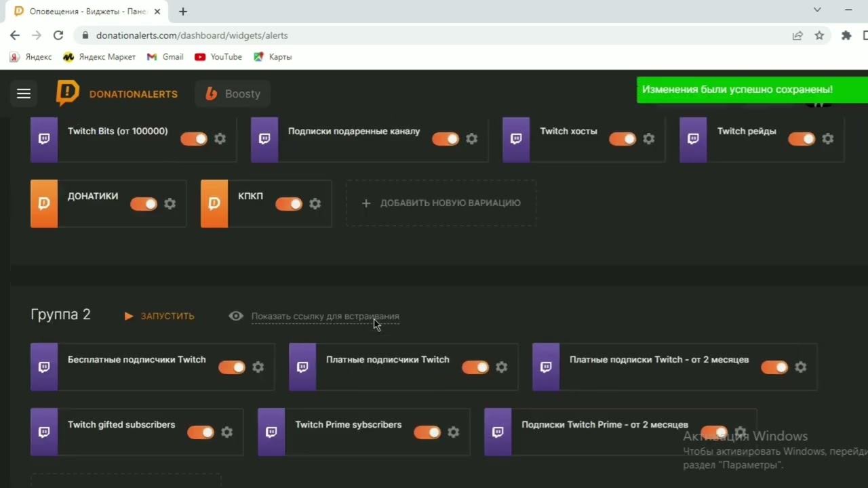Reload the page with the browser refresh icon
Image resolution: width=868 pixels, height=488 pixels.
58,35
